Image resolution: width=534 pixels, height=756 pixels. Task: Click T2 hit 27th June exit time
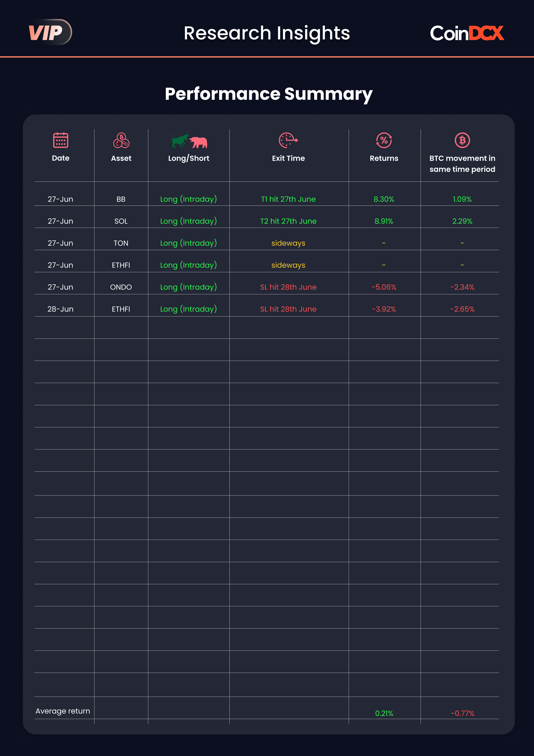[288, 221]
